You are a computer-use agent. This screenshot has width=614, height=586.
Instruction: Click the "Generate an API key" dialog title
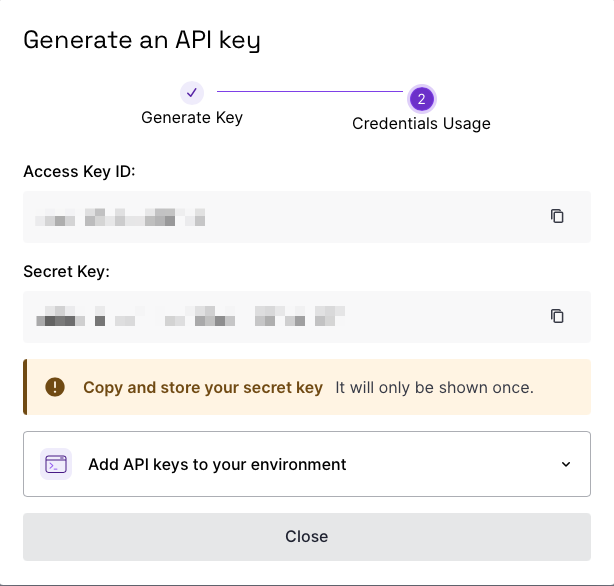pyautogui.click(x=141, y=40)
